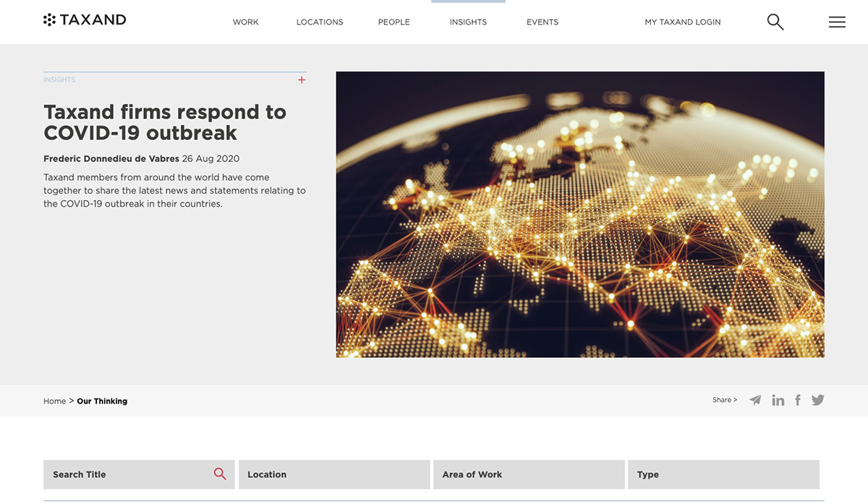Share article on Facebook

point(798,400)
